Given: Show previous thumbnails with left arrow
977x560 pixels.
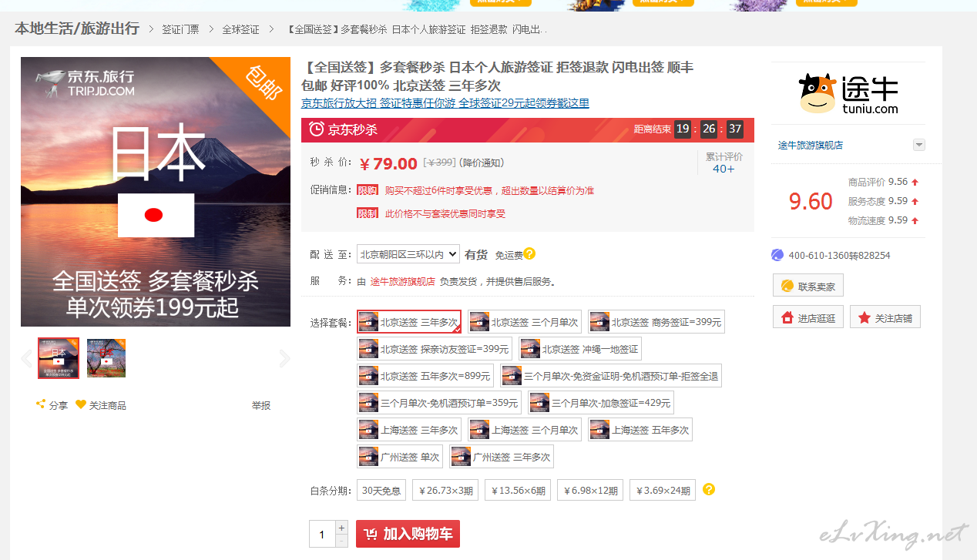Looking at the screenshot, I should tap(27, 358).
